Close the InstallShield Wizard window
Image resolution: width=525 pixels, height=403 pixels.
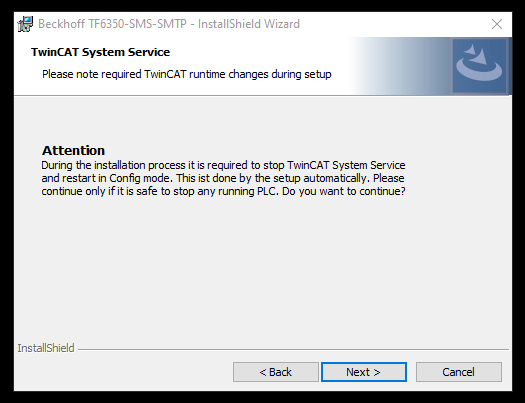497,24
